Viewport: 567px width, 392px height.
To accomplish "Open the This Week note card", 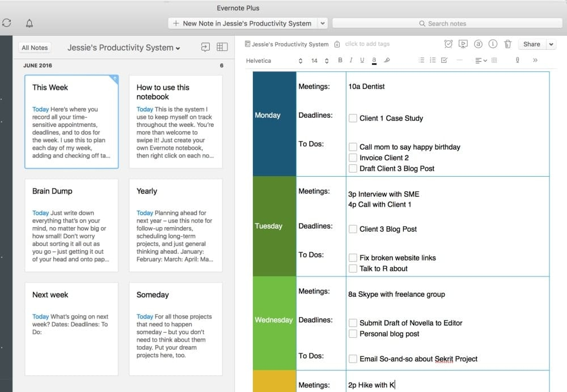I will 71,121.
